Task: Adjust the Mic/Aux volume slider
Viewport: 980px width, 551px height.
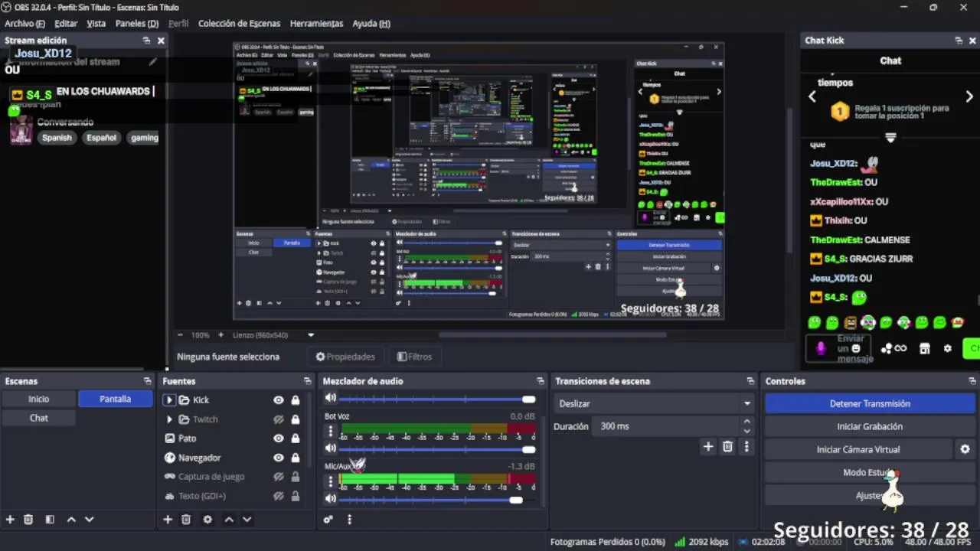Action: pyautogui.click(x=437, y=499)
